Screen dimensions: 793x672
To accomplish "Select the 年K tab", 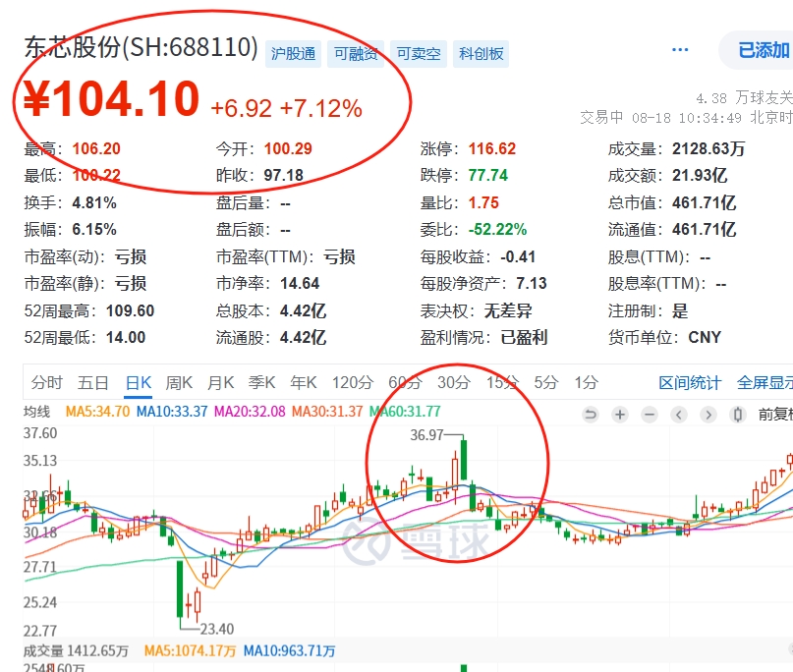I will (x=304, y=383).
